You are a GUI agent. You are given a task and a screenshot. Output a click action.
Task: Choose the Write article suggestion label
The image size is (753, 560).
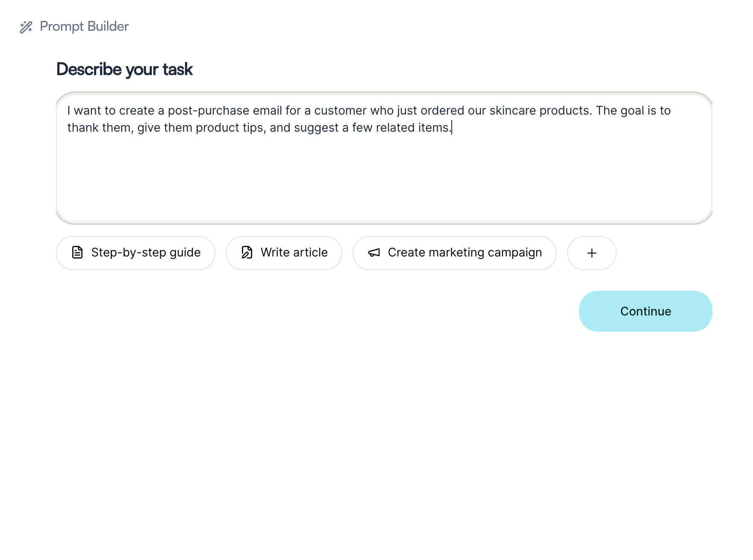pos(294,253)
